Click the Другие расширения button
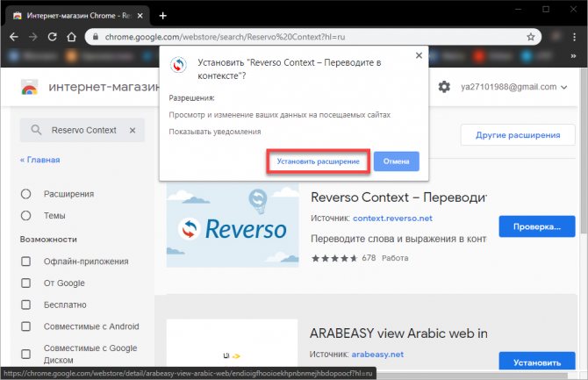The image size is (588, 380). (x=518, y=135)
